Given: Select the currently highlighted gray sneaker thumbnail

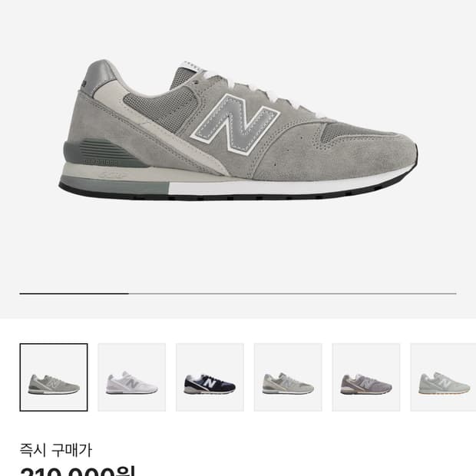Looking at the screenshot, I should (x=54, y=377).
